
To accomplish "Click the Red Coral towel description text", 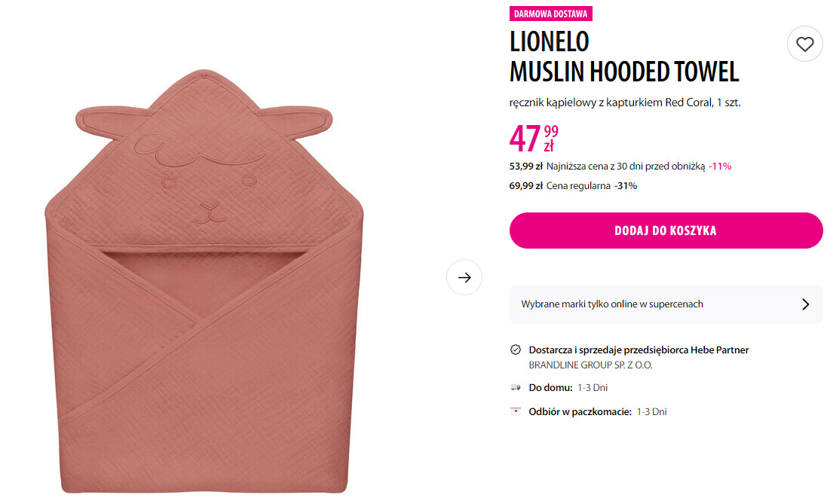I will point(625,102).
